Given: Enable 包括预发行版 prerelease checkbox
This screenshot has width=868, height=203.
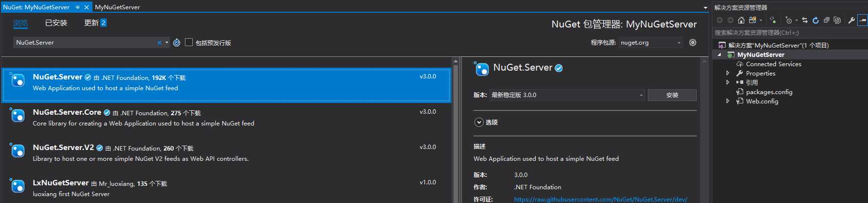Looking at the screenshot, I should pyautogui.click(x=189, y=43).
